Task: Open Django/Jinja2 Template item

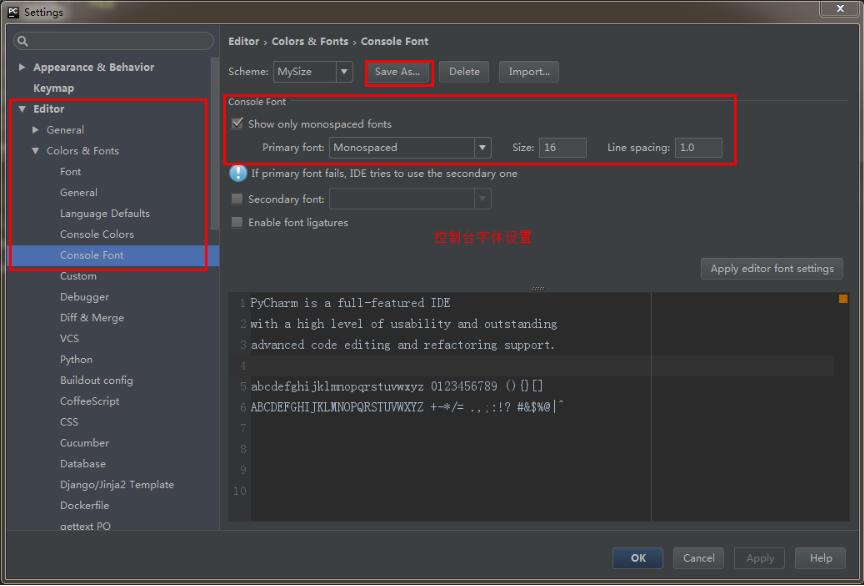Action: tap(117, 485)
